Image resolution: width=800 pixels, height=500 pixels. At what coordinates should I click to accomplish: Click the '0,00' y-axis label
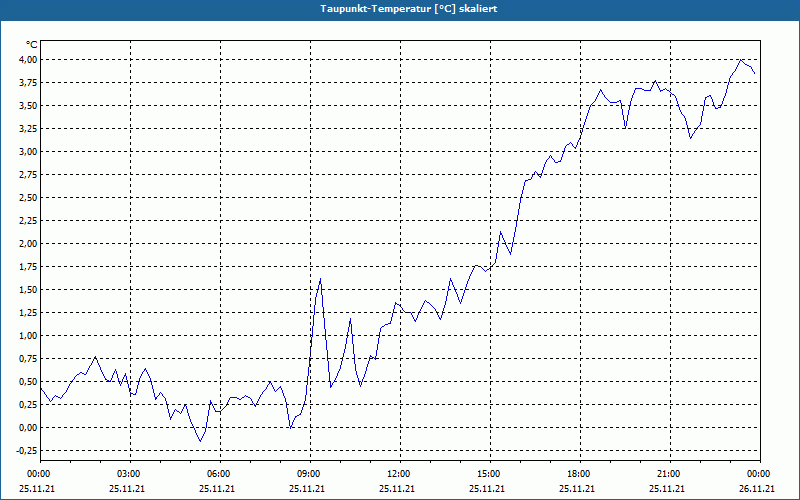[28, 428]
